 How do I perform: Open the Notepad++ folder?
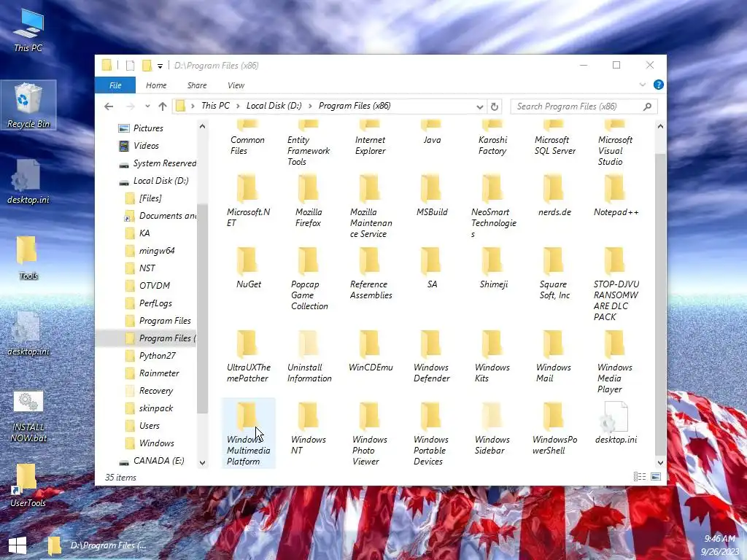pos(615,195)
